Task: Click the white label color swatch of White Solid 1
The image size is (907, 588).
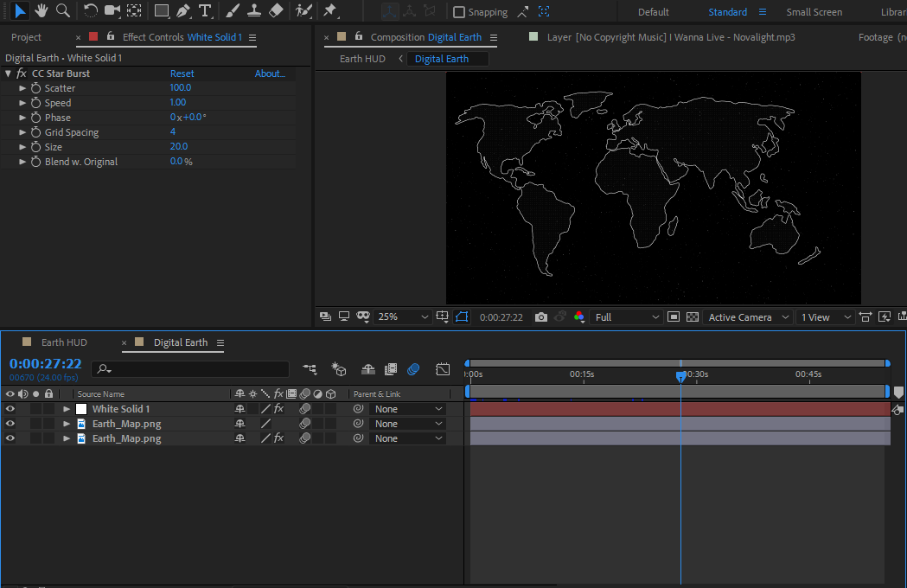Action: tap(81, 409)
